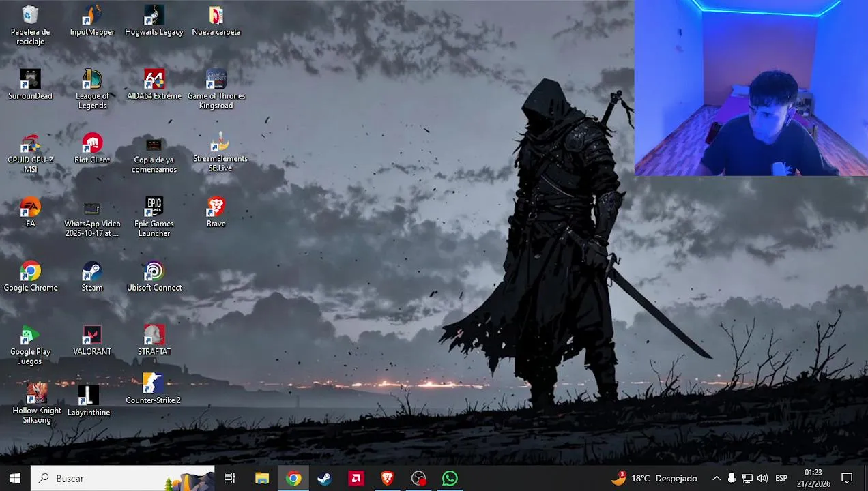Select the STRAFTAT game icon
Image resolution: width=868 pixels, height=491 pixels.
(154, 340)
